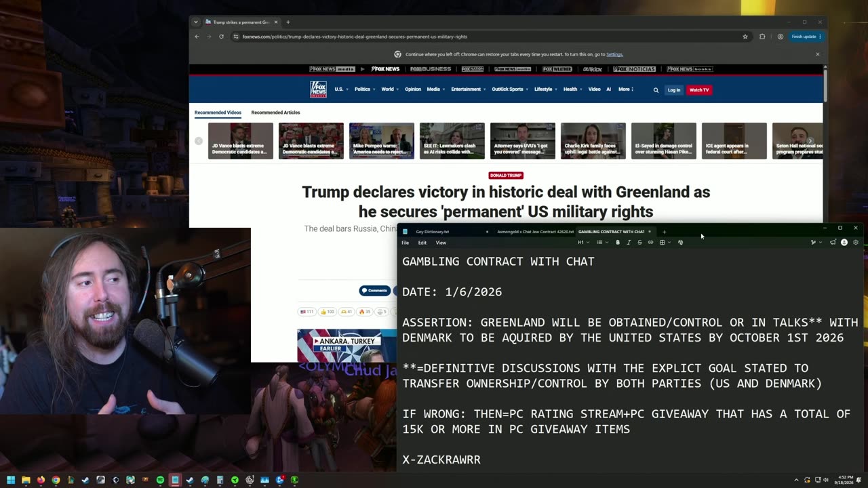Open the Notepad File menu
The height and width of the screenshot is (488, 868).
click(x=405, y=243)
